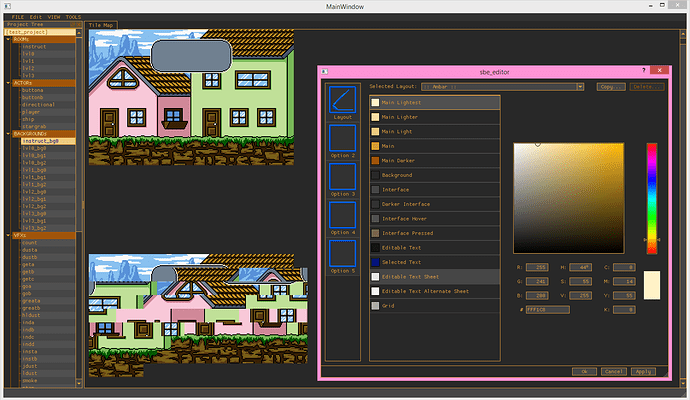Collapse the VFXs tree group
The image size is (690, 400).
8,235
